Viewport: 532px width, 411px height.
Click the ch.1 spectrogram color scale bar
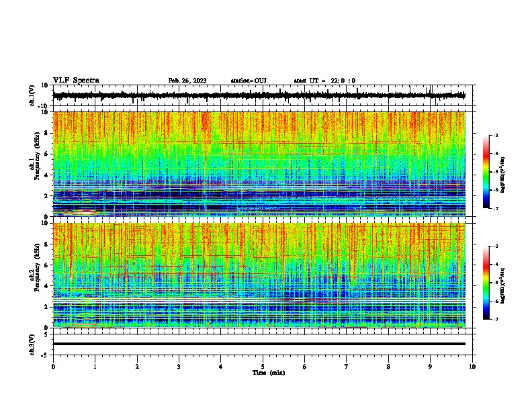486,172
